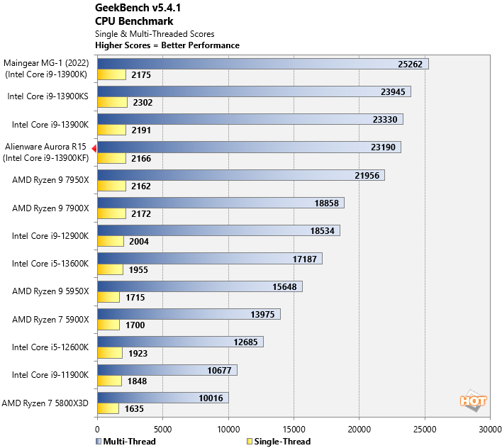Viewport: 502px width, 448px height.
Task: Click the value 17187
Action: click(x=304, y=259)
